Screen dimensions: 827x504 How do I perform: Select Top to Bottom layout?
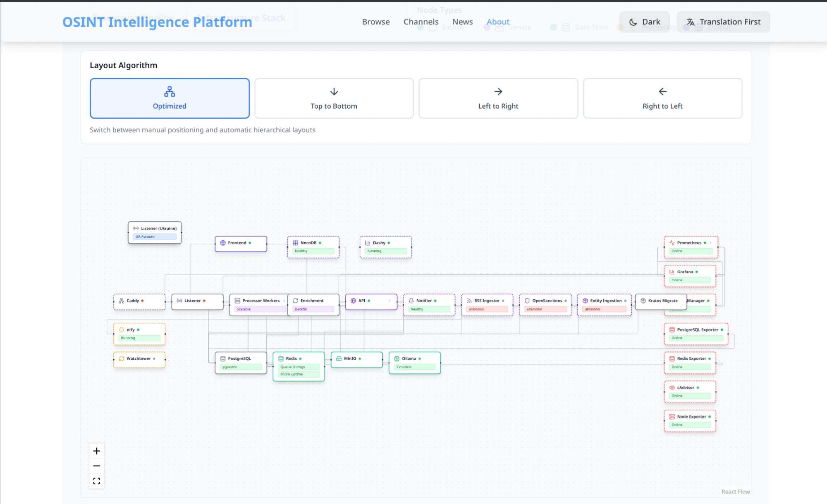point(334,98)
